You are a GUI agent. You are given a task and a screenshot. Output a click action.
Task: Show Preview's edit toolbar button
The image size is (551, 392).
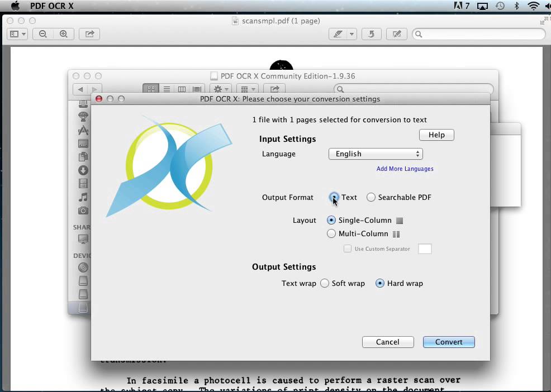[397, 34]
